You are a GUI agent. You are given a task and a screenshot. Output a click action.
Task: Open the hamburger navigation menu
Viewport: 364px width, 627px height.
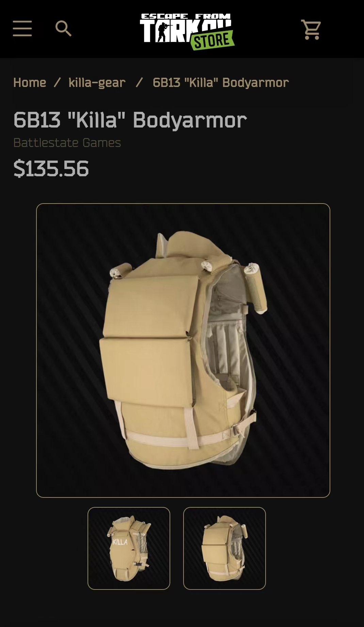[x=22, y=28]
